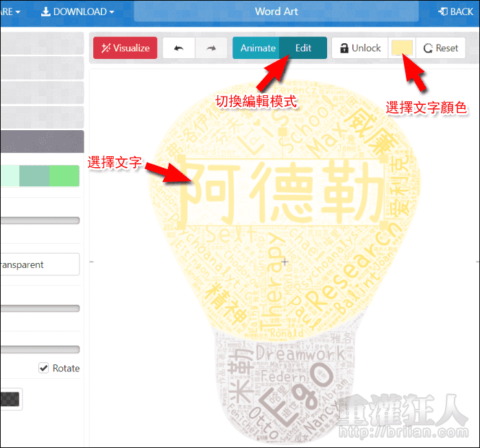Switch to Edit mode
Screen dimensions: 480x448
click(x=303, y=48)
